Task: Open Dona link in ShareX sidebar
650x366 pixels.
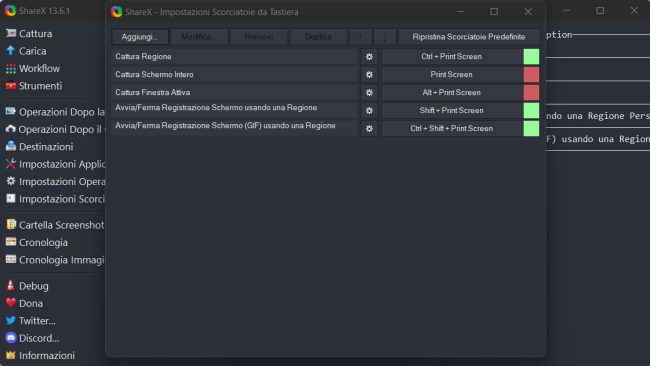Action: coord(31,303)
